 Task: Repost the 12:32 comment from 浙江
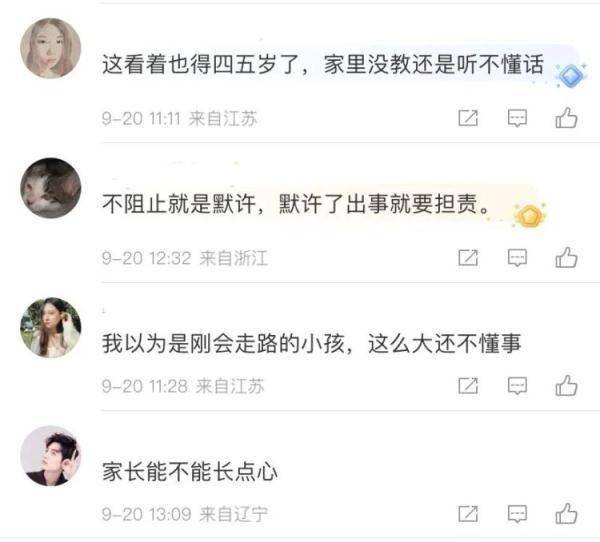coord(468,258)
